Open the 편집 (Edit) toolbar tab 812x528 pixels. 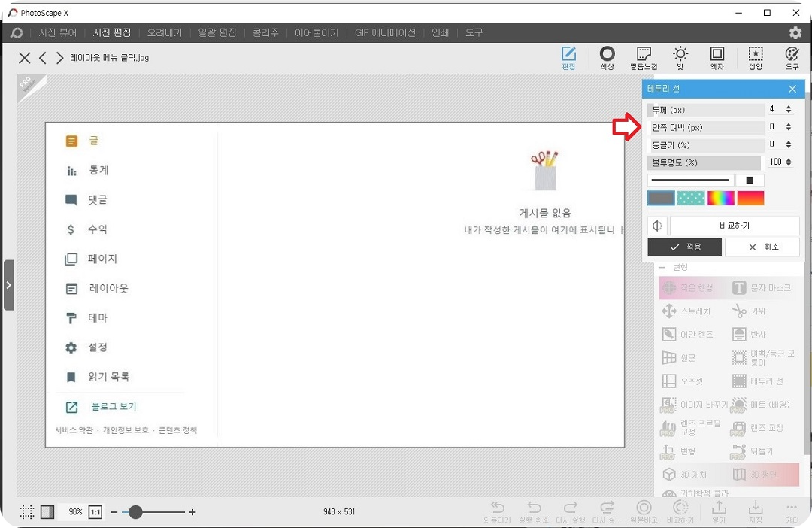[568, 57]
